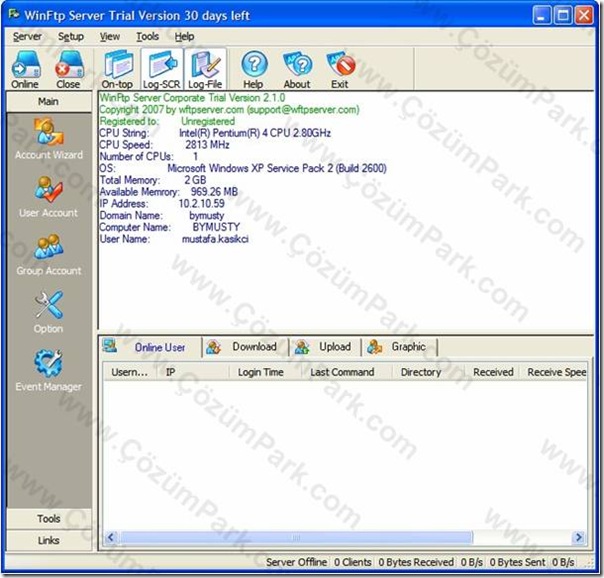604x578 pixels.
Task: Click the 0 Bytes Sent status entry
Action: click(x=517, y=562)
